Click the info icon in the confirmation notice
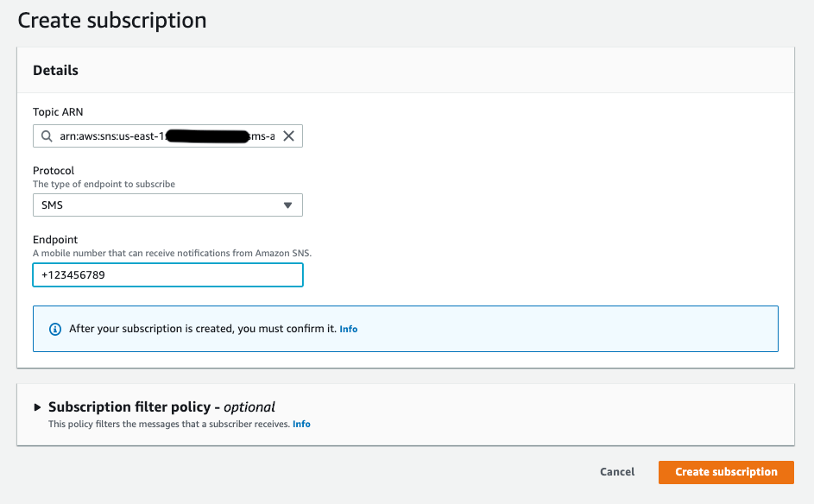814x504 pixels. coord(54,329)
